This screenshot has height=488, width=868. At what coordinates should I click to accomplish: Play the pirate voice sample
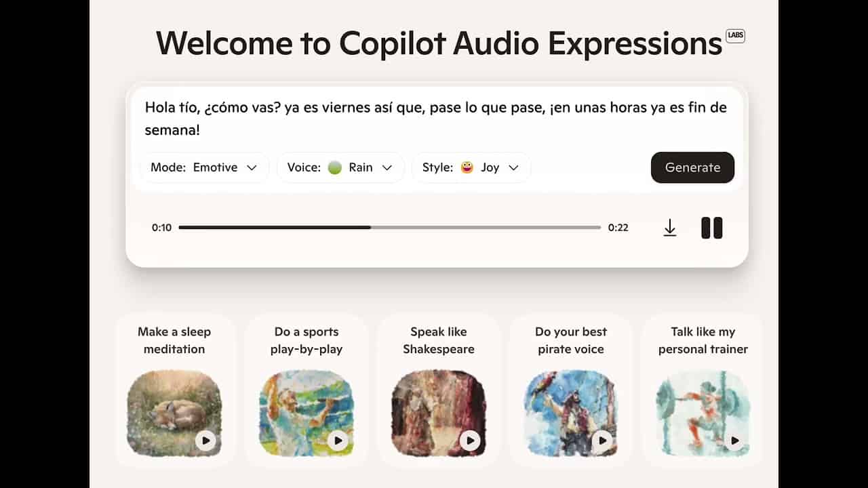601,441
